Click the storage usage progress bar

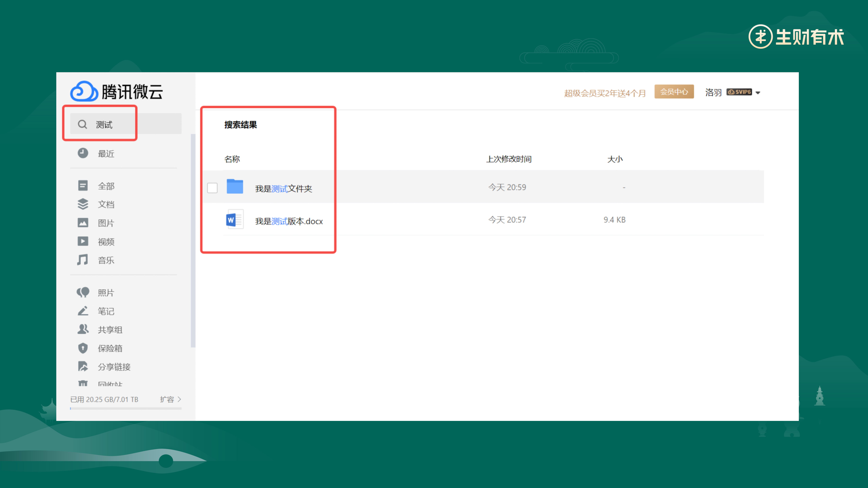(126, 409)
